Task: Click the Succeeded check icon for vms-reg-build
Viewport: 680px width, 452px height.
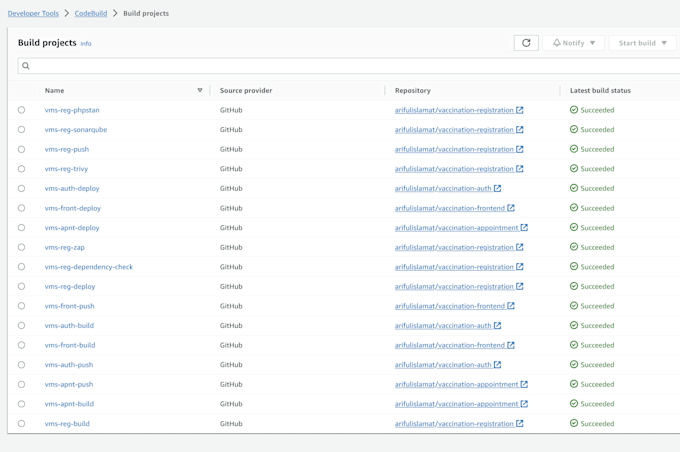Action: pos(574,423)
